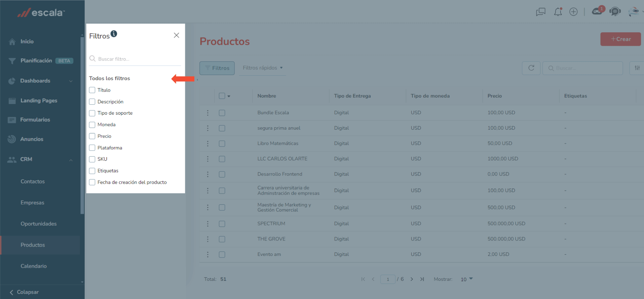644x299 pixels.
Task: Open the Mostrar rows-per-page dropdown
Action: pyautogui.click(x=466, y=279)
